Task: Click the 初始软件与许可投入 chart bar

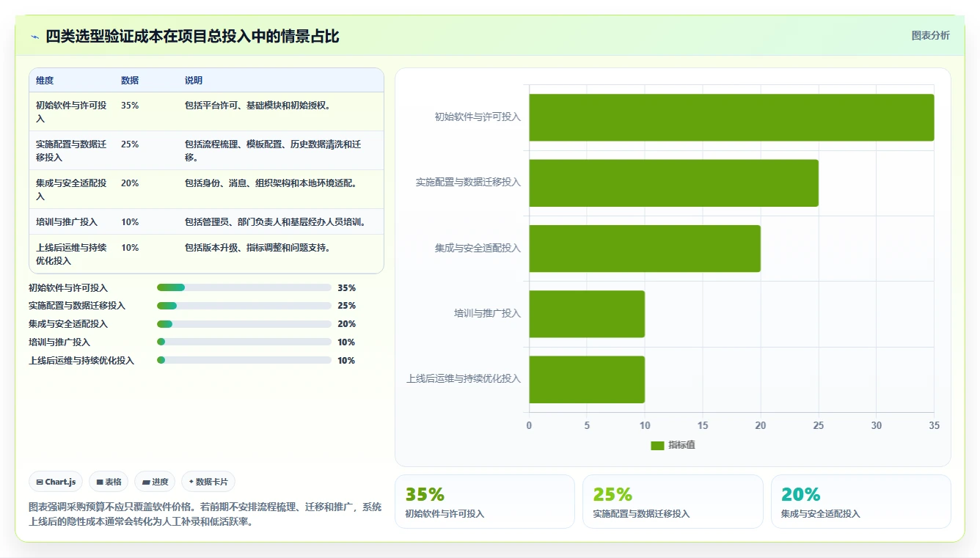Action: pyautogui.click(x=731, y=117)
